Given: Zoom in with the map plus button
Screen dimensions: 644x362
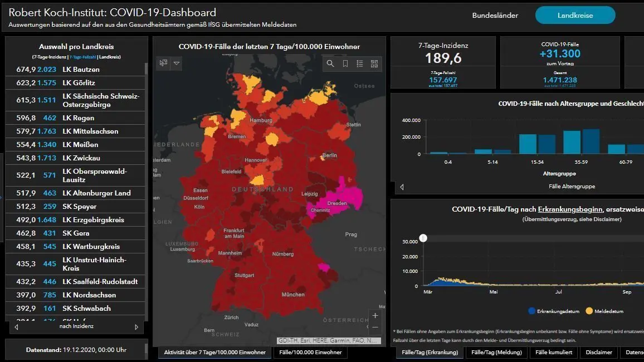Looking at the screenshot, I should [375, 316].
